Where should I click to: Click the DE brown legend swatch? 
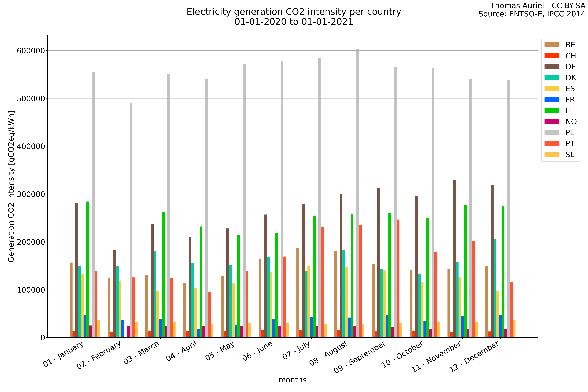click(552, 67)
